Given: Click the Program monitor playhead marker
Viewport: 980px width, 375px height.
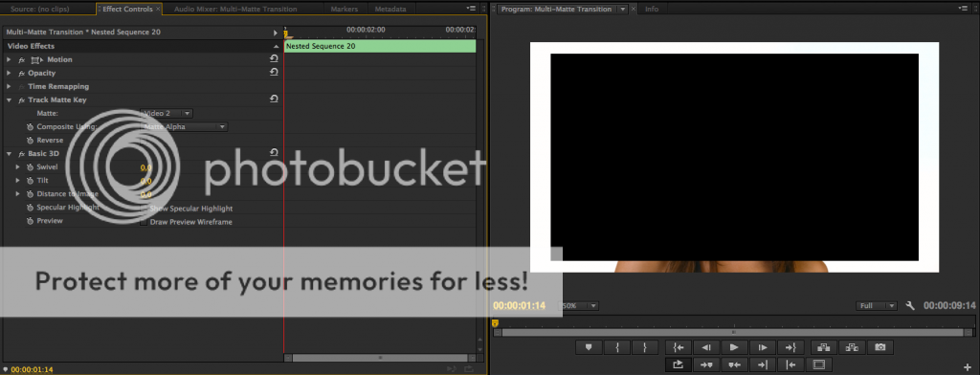Looking at the screenshot, I should [495, 323].
